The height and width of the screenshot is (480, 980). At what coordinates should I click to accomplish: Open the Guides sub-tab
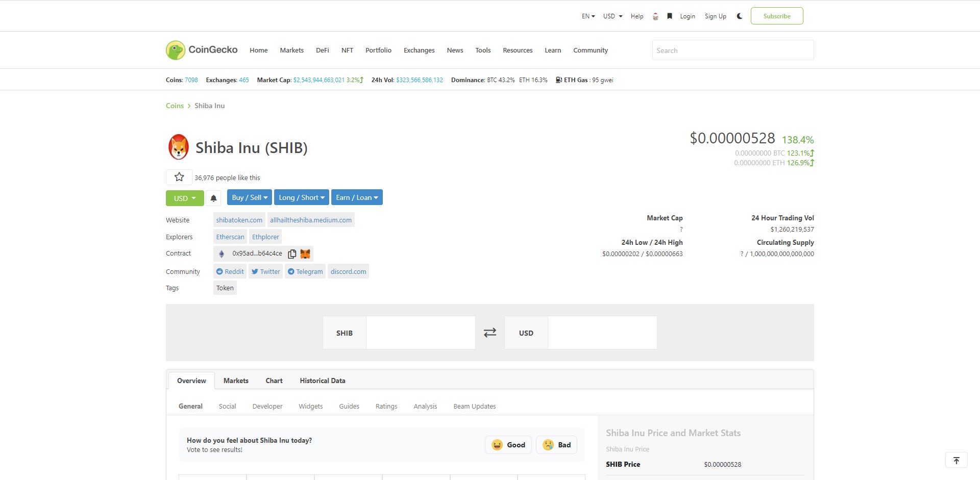[349, 406]
